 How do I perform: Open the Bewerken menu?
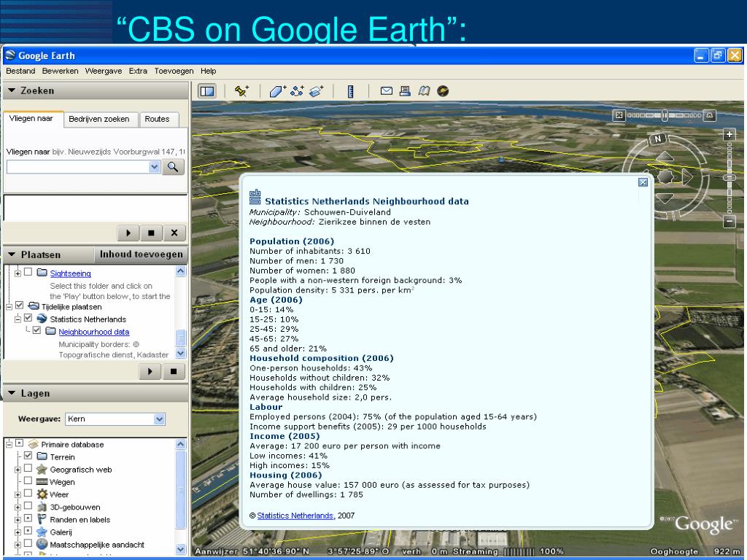click(60, 71)
